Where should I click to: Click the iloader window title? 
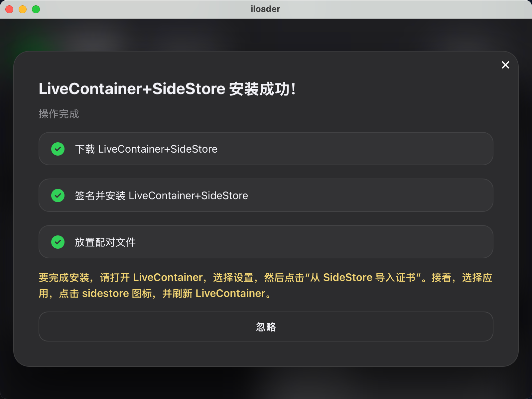[x=265, y=9]
